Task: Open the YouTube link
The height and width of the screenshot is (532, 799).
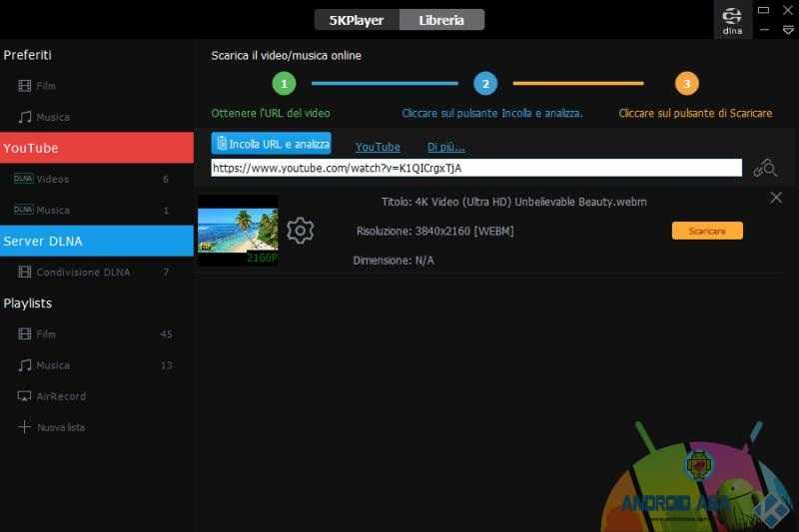Action: [x=378, y=147]
